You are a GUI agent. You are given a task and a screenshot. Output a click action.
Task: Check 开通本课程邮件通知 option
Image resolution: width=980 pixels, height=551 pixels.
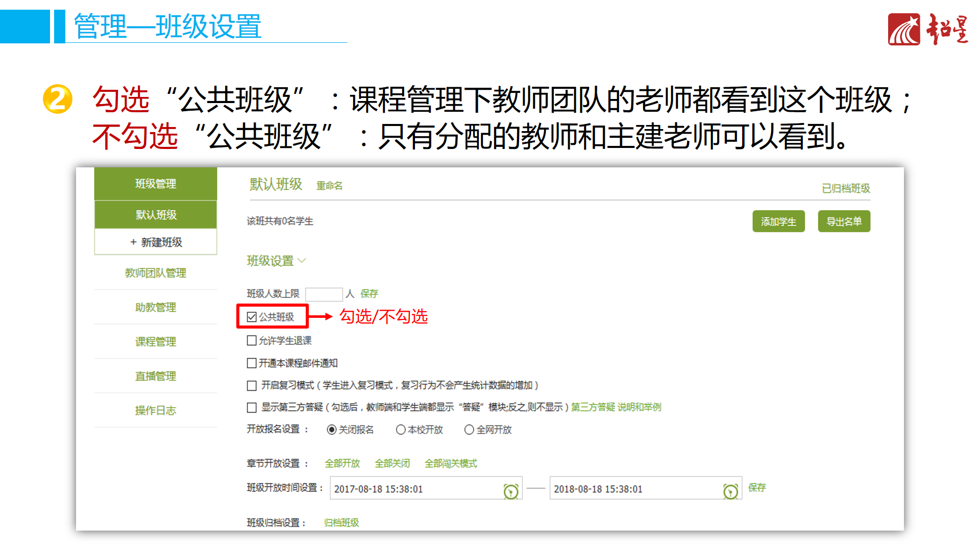(252, 363)
